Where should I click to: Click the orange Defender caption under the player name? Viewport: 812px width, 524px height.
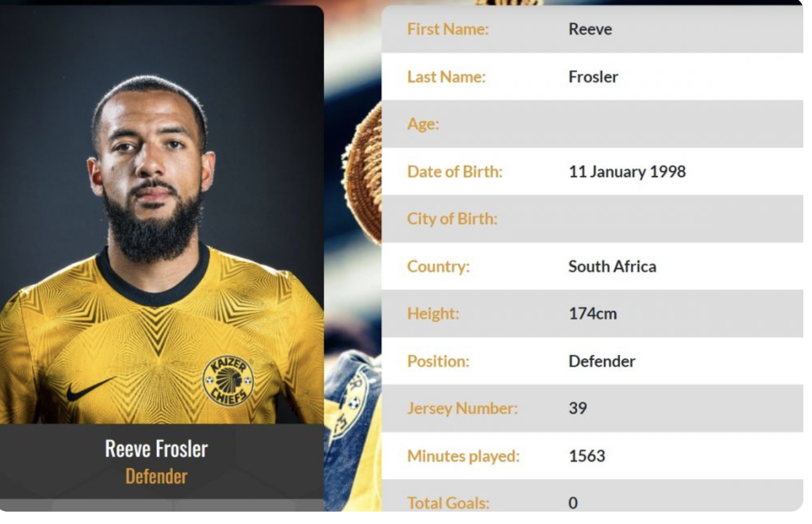[156, 476]
